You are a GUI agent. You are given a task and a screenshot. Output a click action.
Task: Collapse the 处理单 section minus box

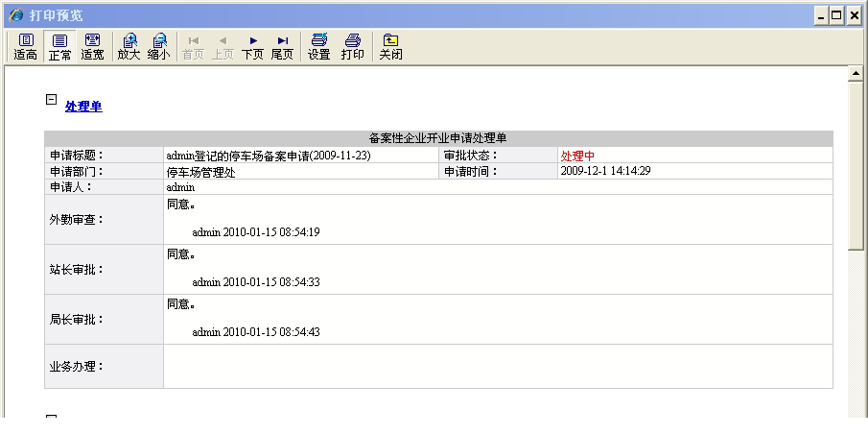tap(51, 100)
